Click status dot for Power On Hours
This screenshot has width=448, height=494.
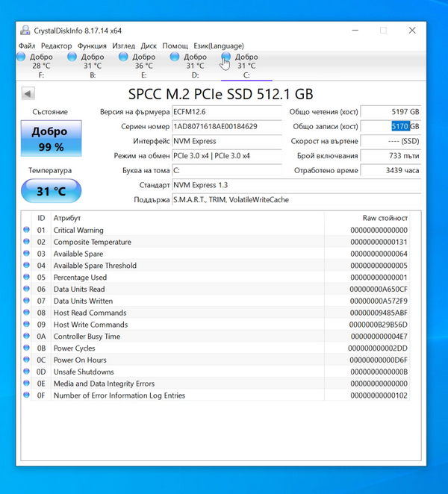point(26,360)
